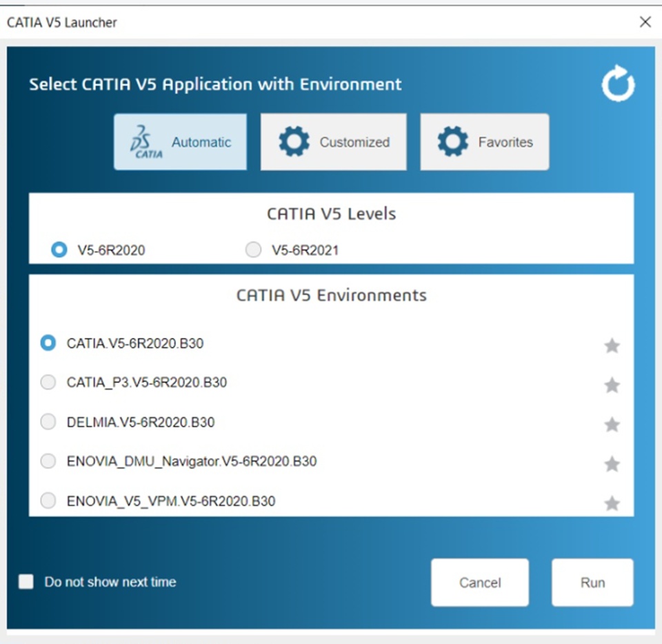The image size is (662, 644).
Task: Click the refresh arrow icon
Action: [618, 83]
